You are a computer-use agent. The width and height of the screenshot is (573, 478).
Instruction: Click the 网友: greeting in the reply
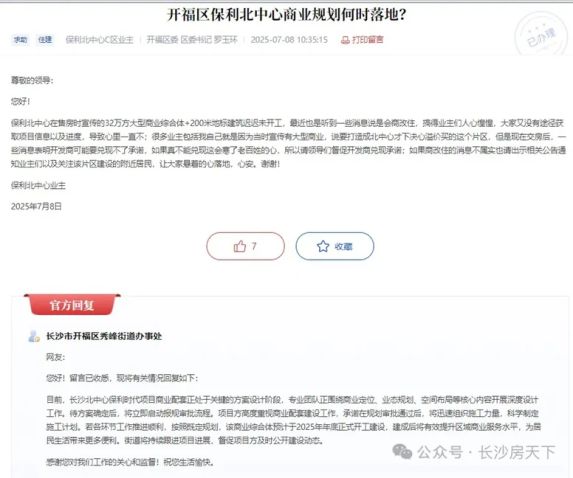pyautogui.click(x=56, y=357)
